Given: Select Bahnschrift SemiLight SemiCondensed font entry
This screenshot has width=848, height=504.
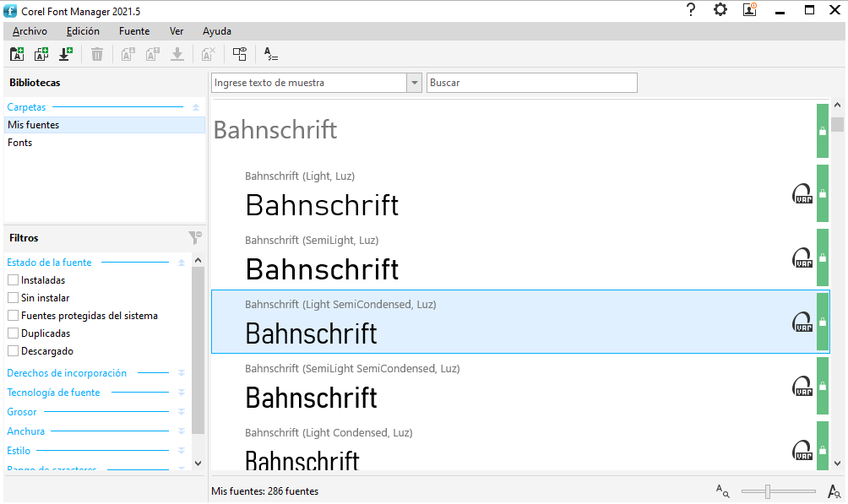Looking at the screenshot, I should click(507, 387).
